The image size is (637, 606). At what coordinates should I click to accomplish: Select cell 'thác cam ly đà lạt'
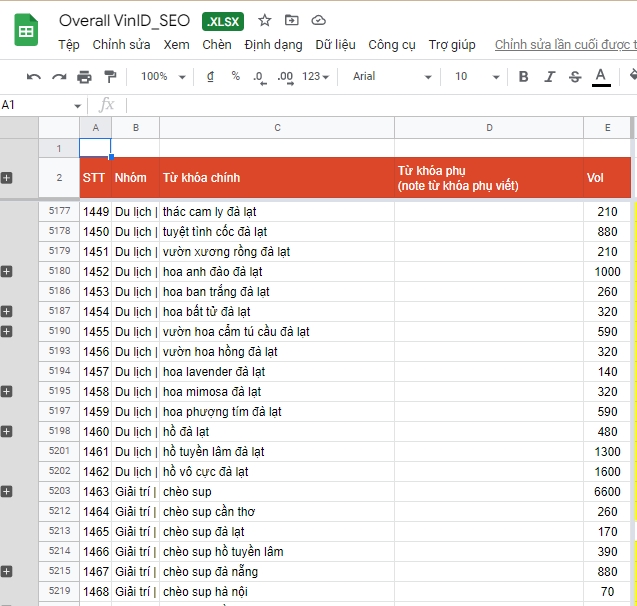tap(277, 212)
